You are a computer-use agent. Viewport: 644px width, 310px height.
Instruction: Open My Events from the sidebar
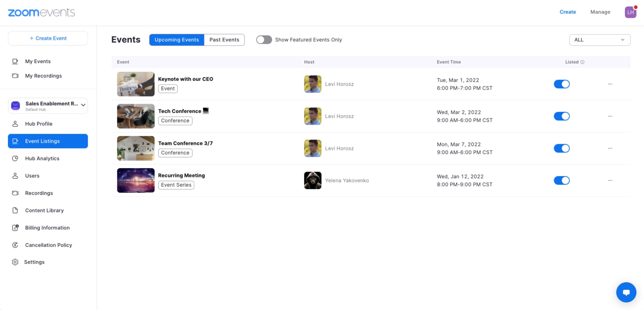37,61
